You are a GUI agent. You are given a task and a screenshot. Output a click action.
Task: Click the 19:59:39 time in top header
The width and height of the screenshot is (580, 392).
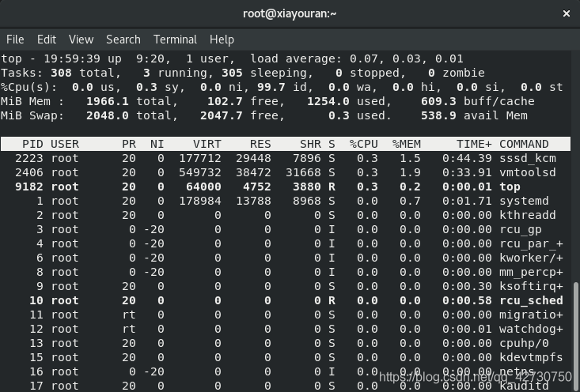72,58
